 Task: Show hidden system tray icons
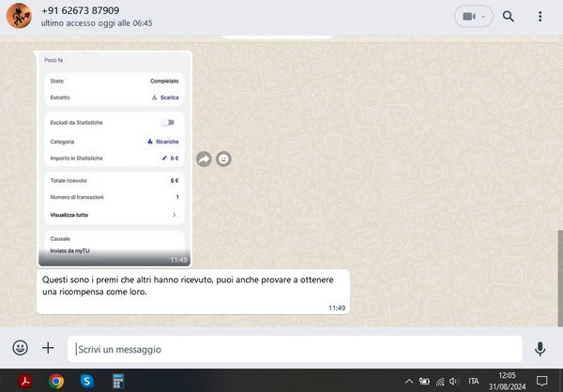pos(409,382)
